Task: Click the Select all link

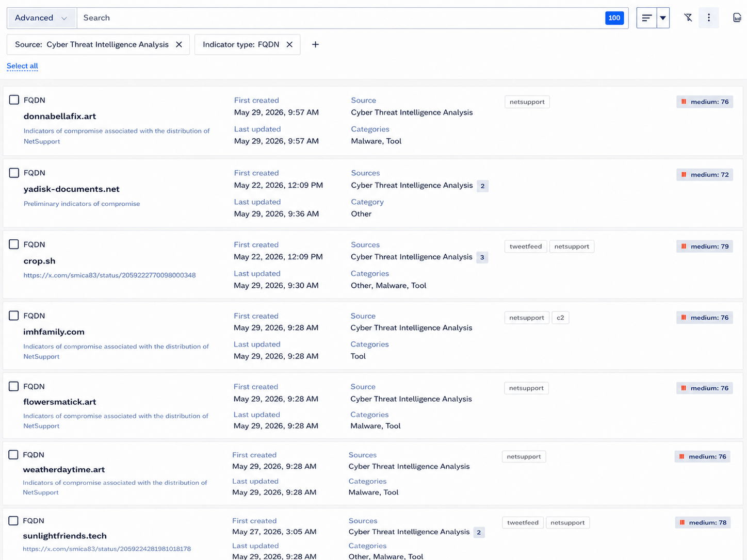Action: [22, 66]
